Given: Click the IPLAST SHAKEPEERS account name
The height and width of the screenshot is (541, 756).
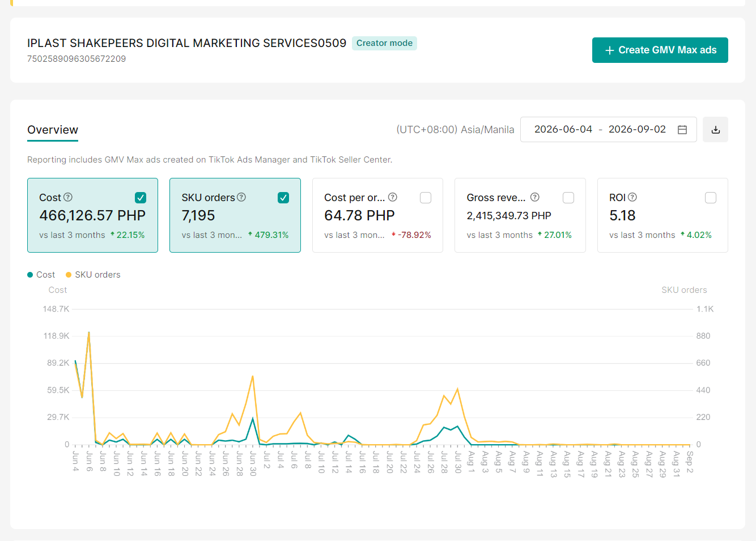Looking at the screenshot, I should click(x=186, y=43).
